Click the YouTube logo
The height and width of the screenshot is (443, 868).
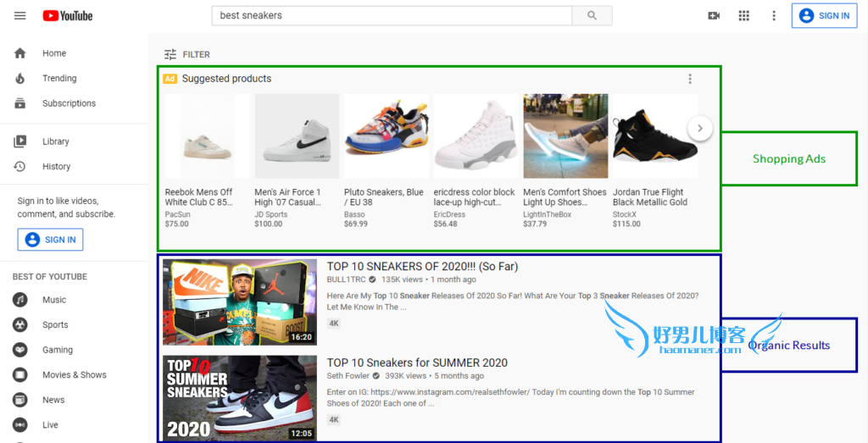click(x=68, y=15)
